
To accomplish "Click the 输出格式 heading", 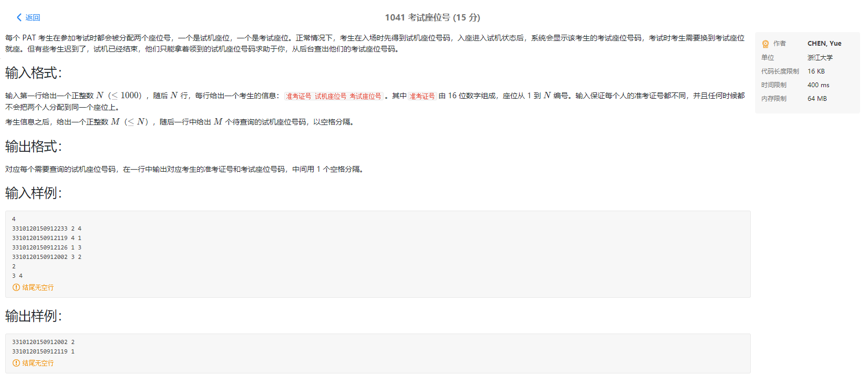I will pos(34,147).
